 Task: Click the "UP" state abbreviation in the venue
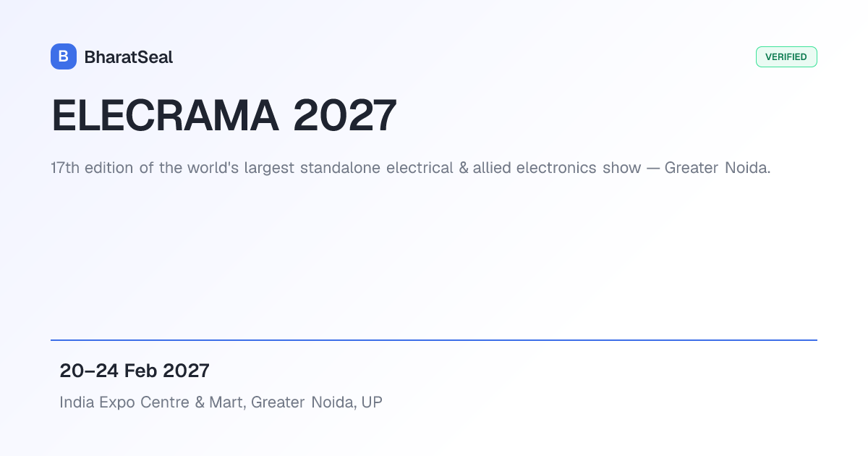click(372, 402)
